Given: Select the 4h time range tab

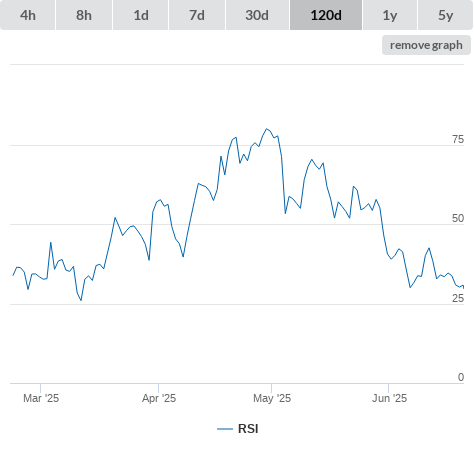Looking at the screenshot, I should click(x=28, y=15).
